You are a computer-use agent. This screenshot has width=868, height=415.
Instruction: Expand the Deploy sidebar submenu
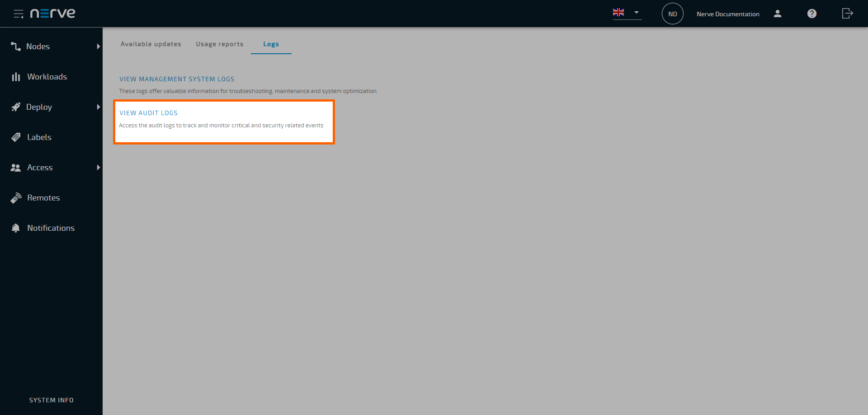point(99,107)
